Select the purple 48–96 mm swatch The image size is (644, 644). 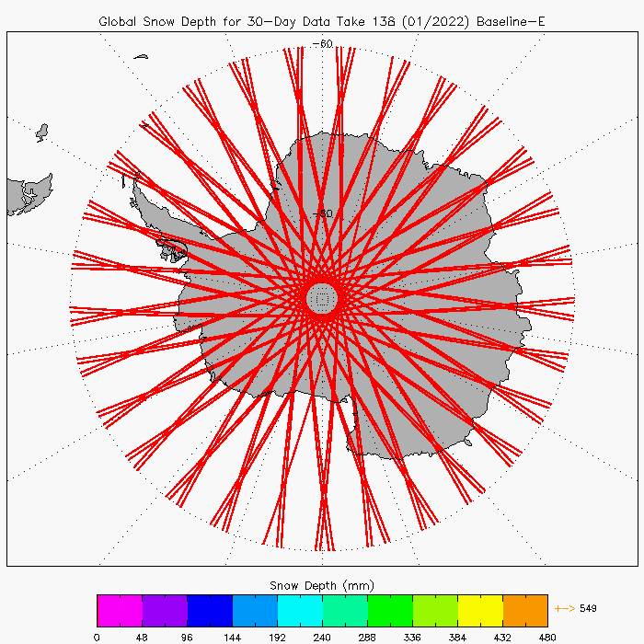(x=165, y=610)
